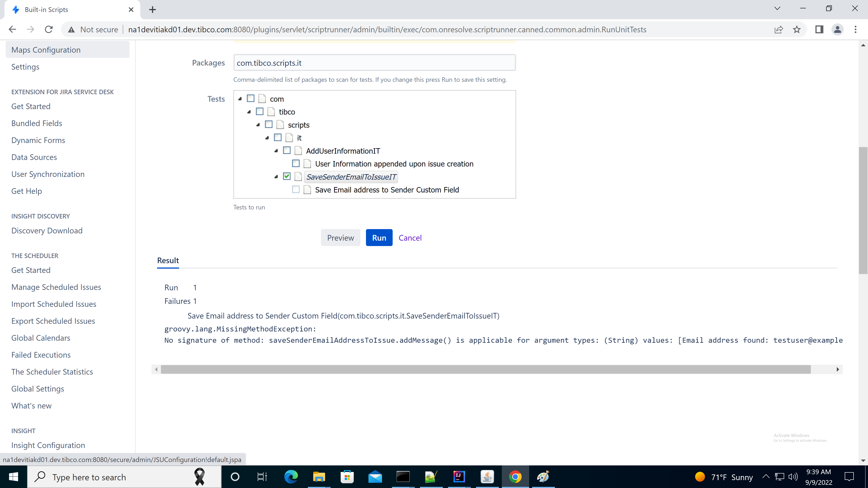868x488 pixels.
Task: Collapse the SaveSenderEmailToIssueIT node arrow
Action: tap(276, 176)
